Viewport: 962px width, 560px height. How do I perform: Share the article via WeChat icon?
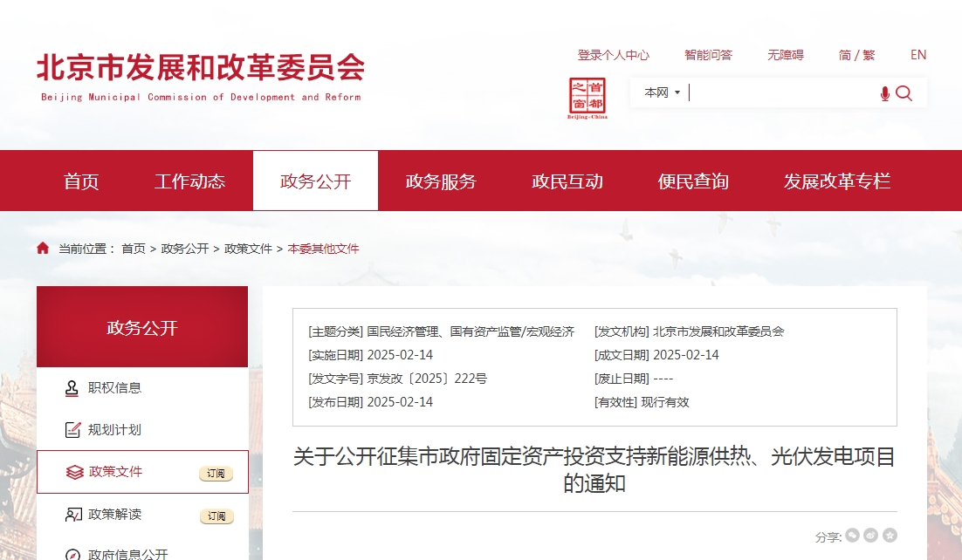(852, 536)
